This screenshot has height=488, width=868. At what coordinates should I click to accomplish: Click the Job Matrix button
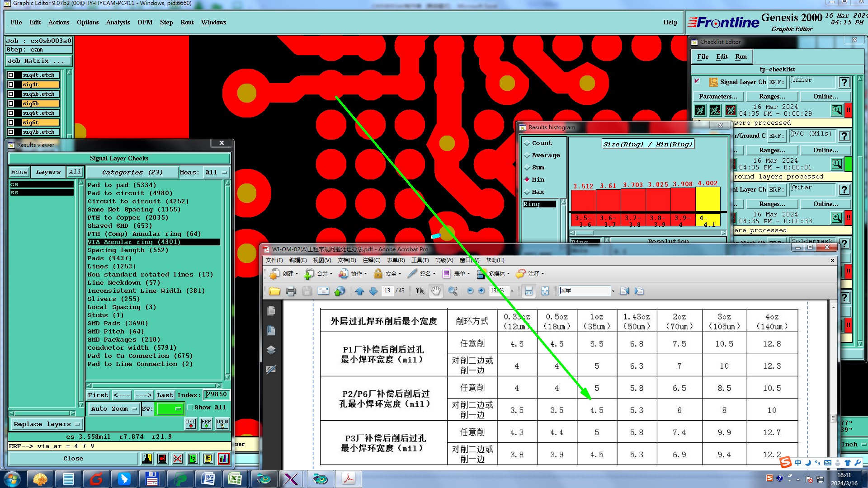39,61
